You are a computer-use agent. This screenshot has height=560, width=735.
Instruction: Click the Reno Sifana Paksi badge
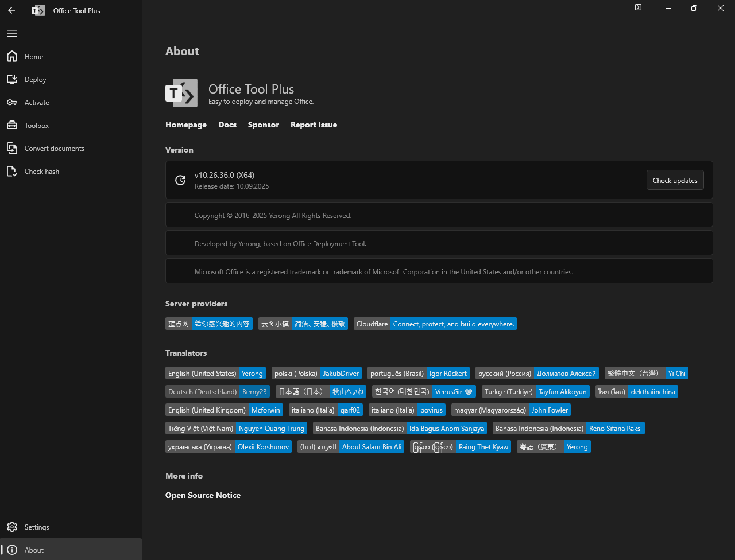[x=568, y=429]
